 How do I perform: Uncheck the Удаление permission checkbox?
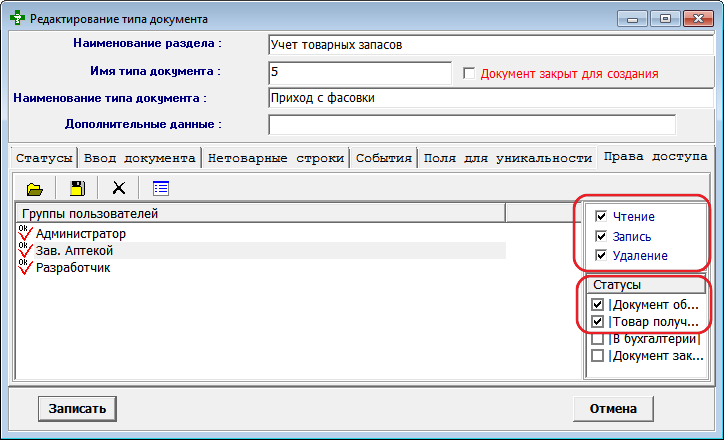coord(601,255)
